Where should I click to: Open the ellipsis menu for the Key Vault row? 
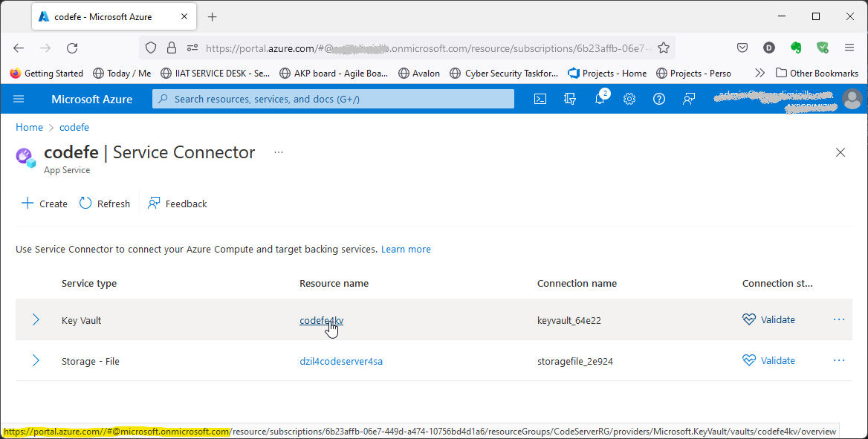click(839, 319)
